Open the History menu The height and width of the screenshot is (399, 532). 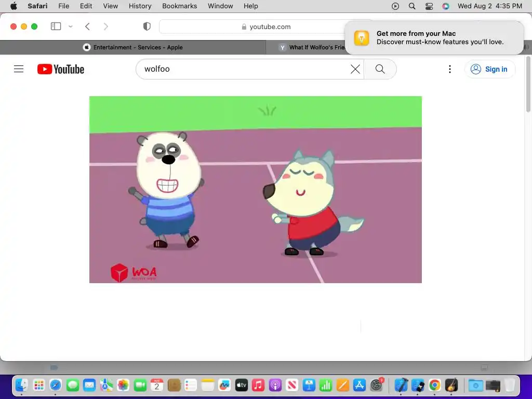(140, 6)
